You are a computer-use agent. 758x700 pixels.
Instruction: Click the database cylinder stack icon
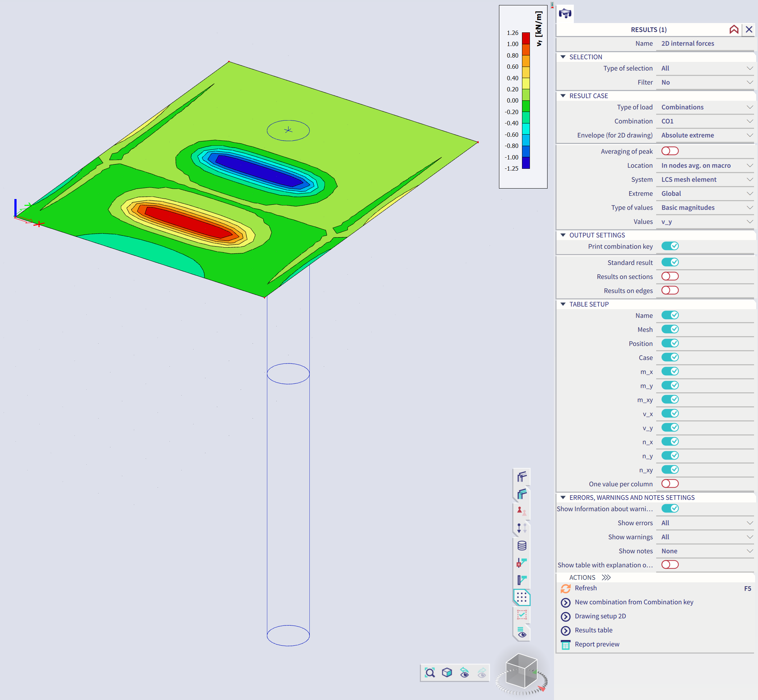[x=522, y=546]
